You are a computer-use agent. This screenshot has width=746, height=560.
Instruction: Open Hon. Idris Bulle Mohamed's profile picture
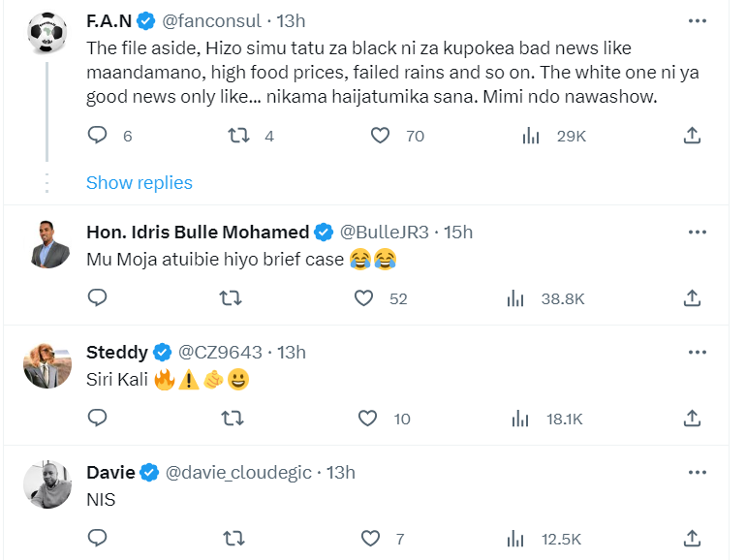pos(47,244)
